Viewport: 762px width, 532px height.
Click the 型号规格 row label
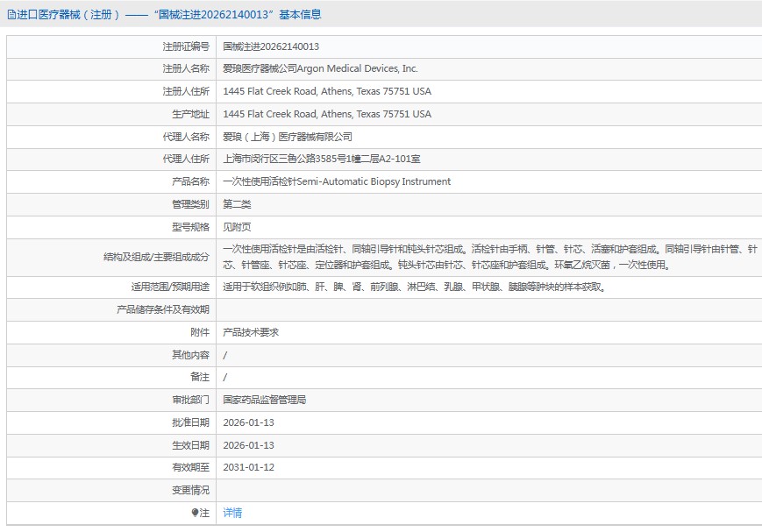190,227
